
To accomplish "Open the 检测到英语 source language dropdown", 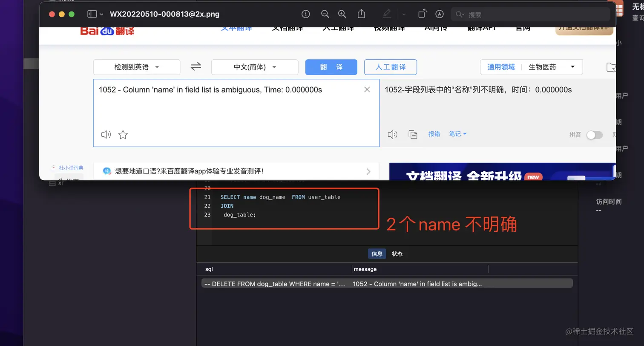I will click(137, 67).
